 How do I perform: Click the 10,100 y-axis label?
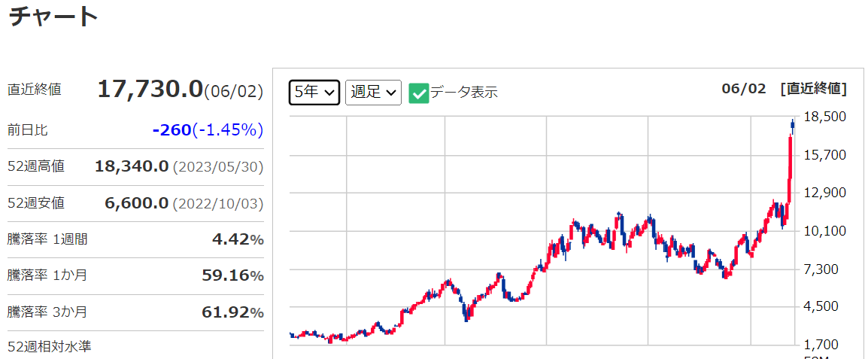click(825, 230)
